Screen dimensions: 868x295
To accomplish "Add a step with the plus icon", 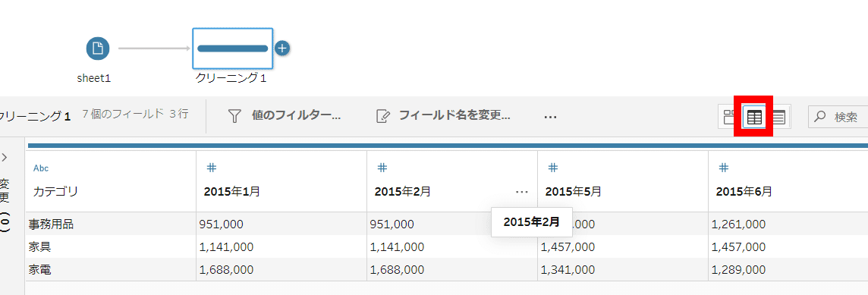I will click(x=282, y=48).
